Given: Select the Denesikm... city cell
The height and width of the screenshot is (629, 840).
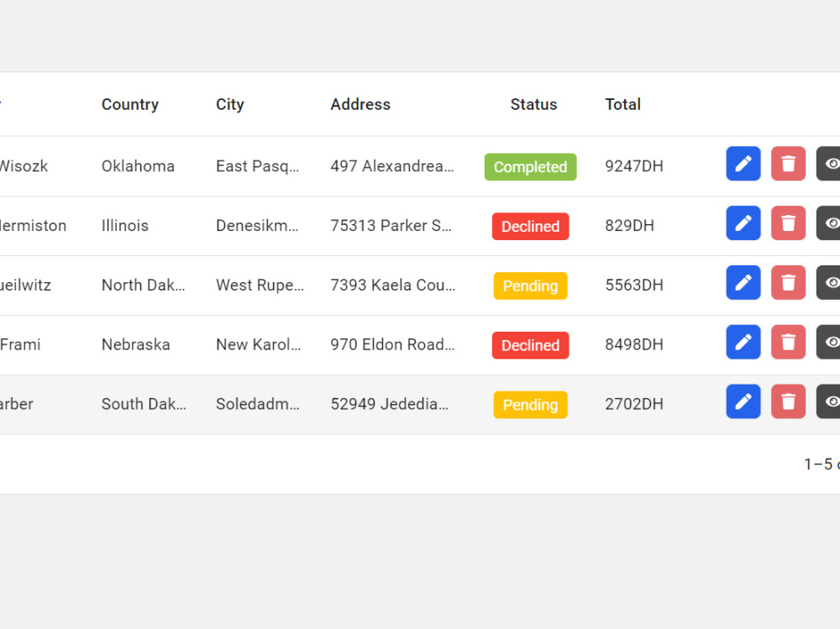Looking at the screenshot, I should point(257,226).
